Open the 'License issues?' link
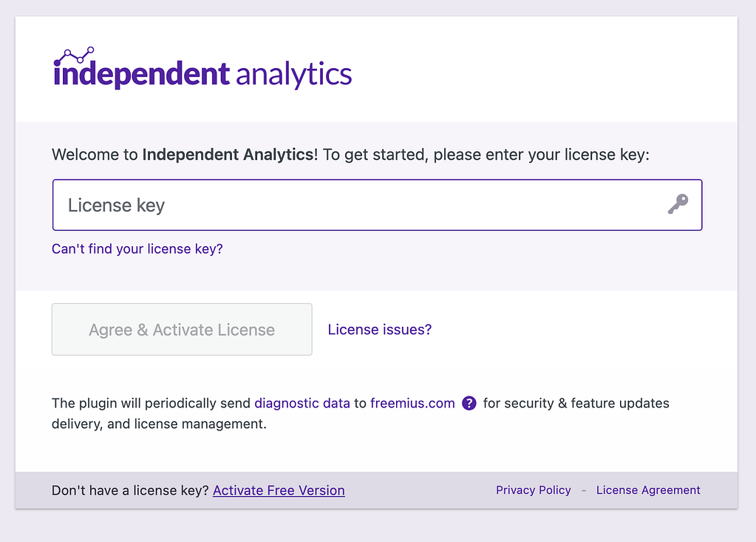The width and height of the screenshot is (756, 542). (379, 330)
